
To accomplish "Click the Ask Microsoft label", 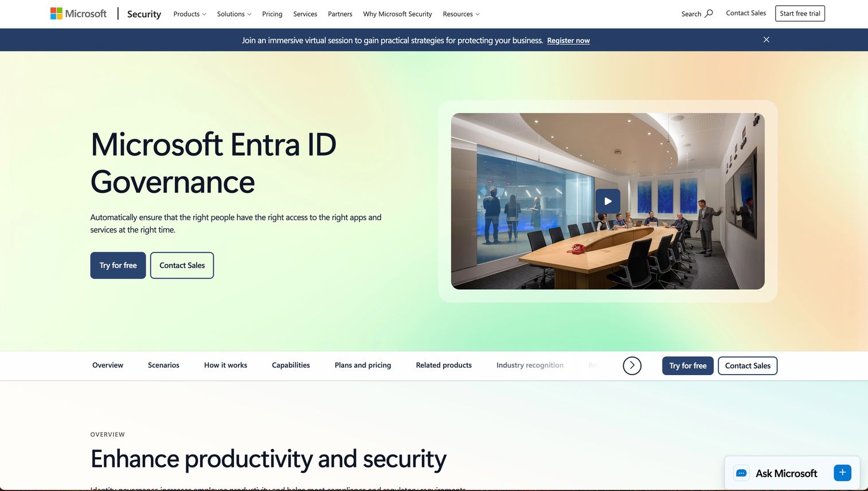I will coord(786,473).
